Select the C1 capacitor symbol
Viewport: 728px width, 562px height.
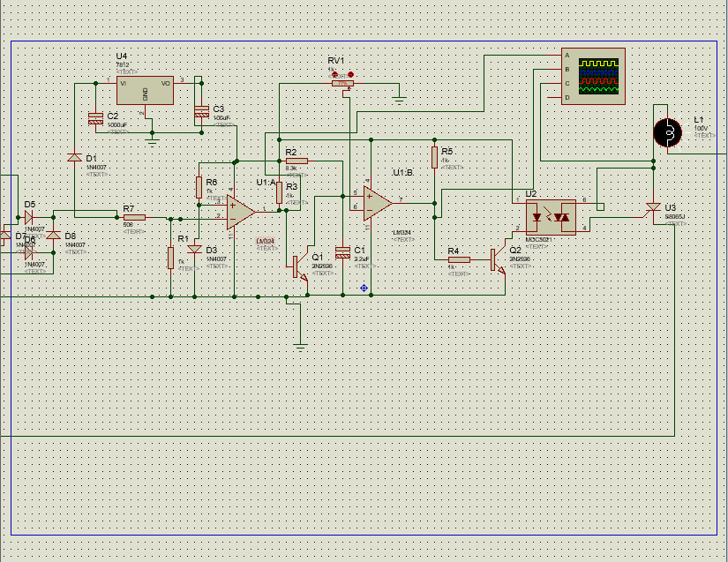342,253
